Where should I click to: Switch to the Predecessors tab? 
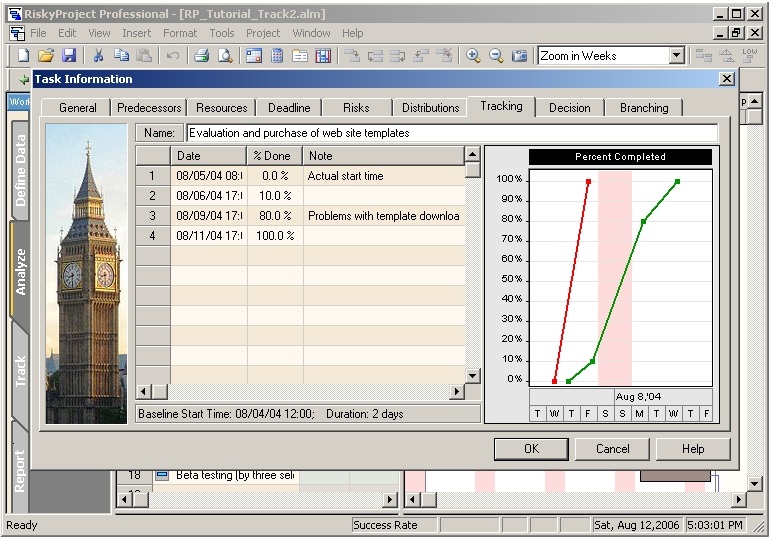click(149, 108)
